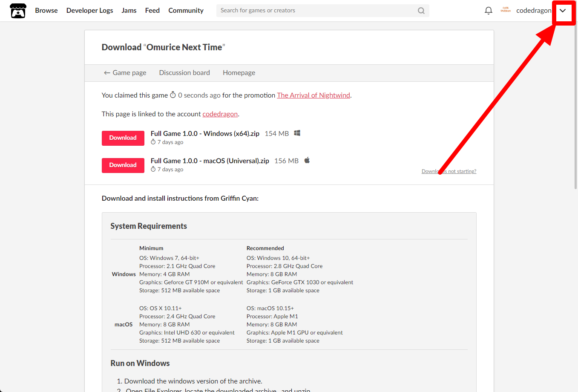Image resolution: width=578 pixels, height=392 pixels.
Task: Open the Browse menu
Action: click(x=46, y=10)
